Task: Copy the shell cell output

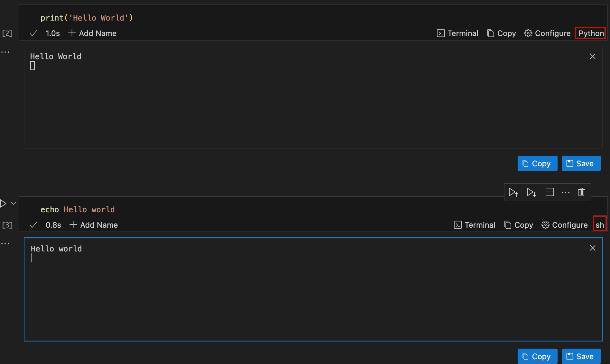Action: [x=537, y=357]
